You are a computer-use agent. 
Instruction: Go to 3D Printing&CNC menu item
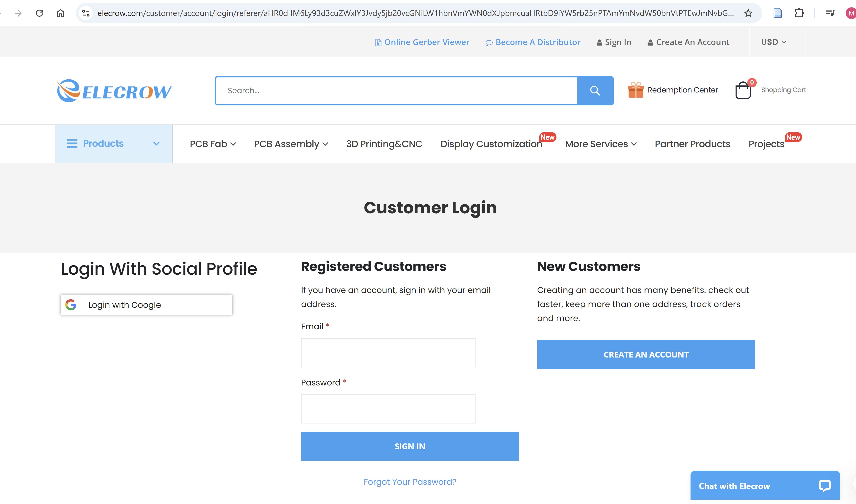point(384,144)
